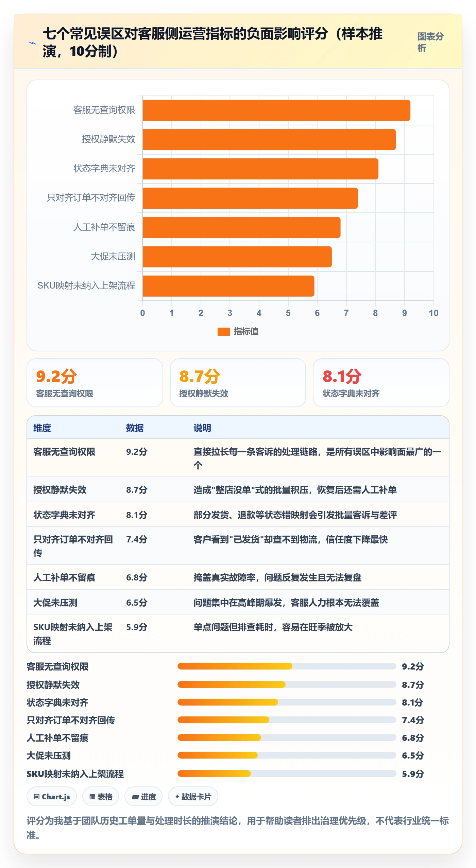Click the 人工补单不留痕 progress bar

click(287, 737)
